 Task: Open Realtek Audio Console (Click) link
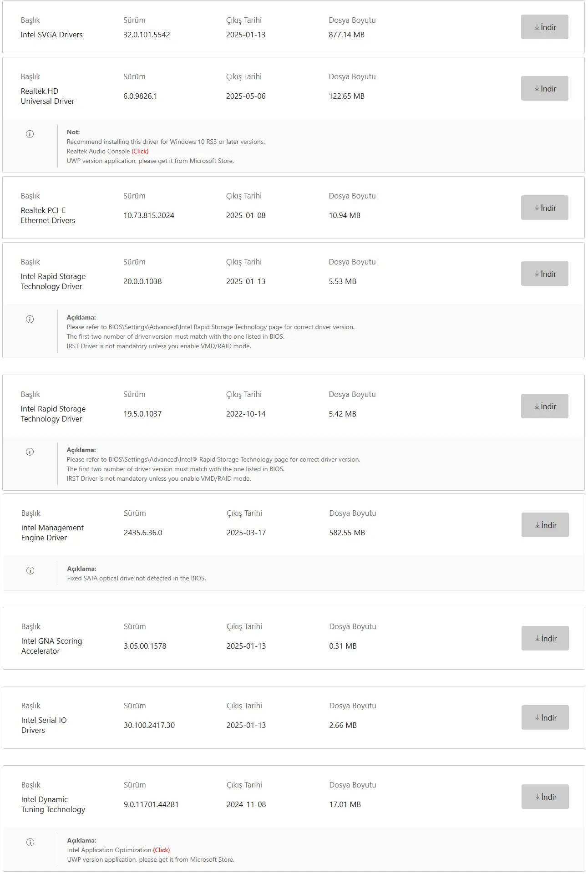(x=140, y=151)
